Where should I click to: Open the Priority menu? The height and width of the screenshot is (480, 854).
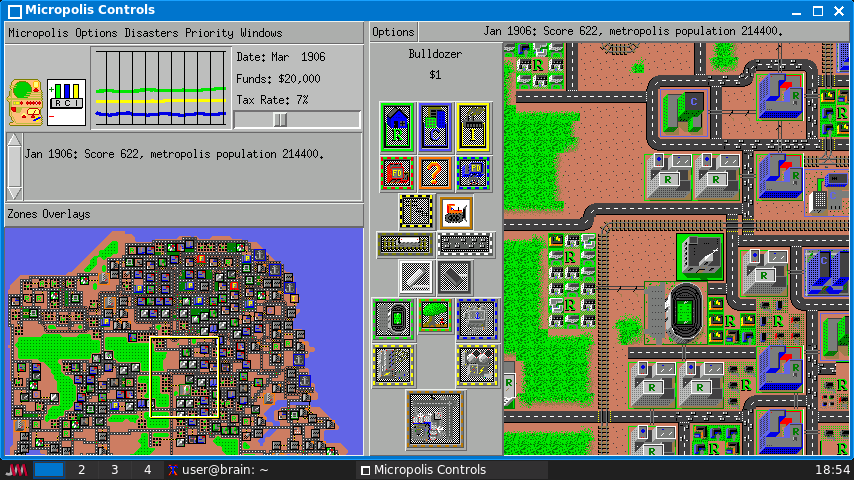pos(209,33)
